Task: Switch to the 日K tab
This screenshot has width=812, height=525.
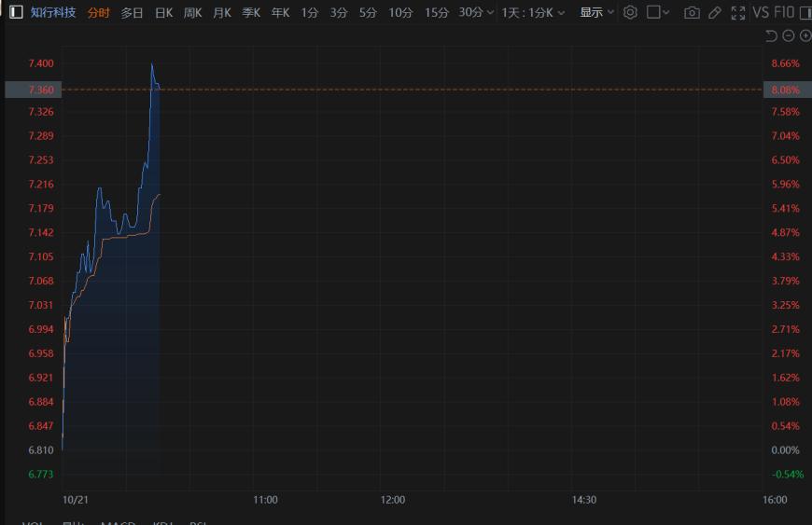Action: pos(163,12)
